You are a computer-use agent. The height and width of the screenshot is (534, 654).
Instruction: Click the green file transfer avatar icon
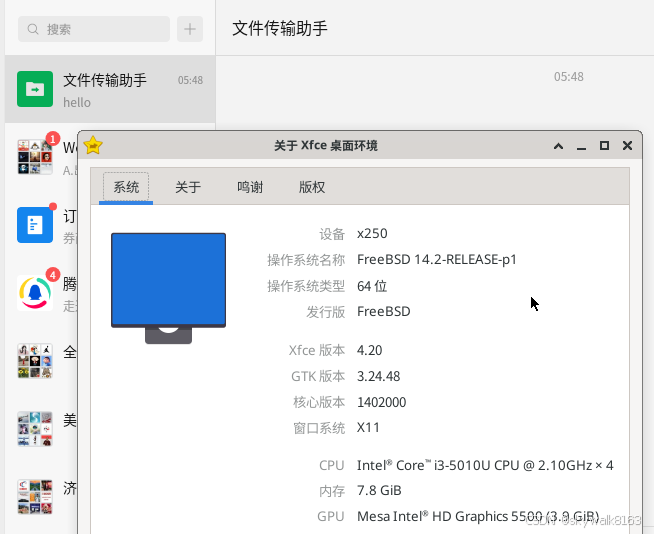[x=35, y=89]
